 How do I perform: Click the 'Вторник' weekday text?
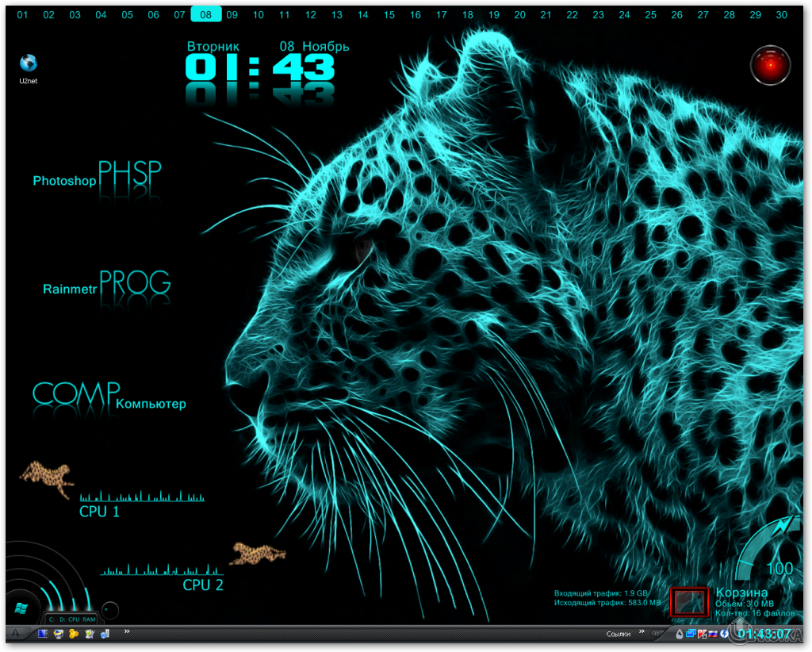click(213, 46)
